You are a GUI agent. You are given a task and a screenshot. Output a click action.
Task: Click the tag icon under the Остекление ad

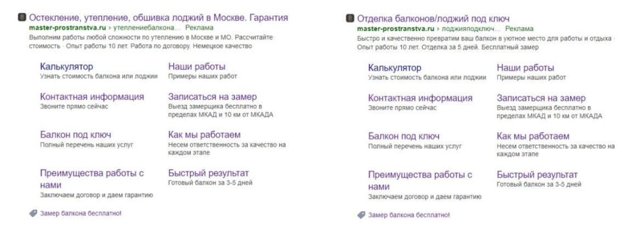[33, 213]
